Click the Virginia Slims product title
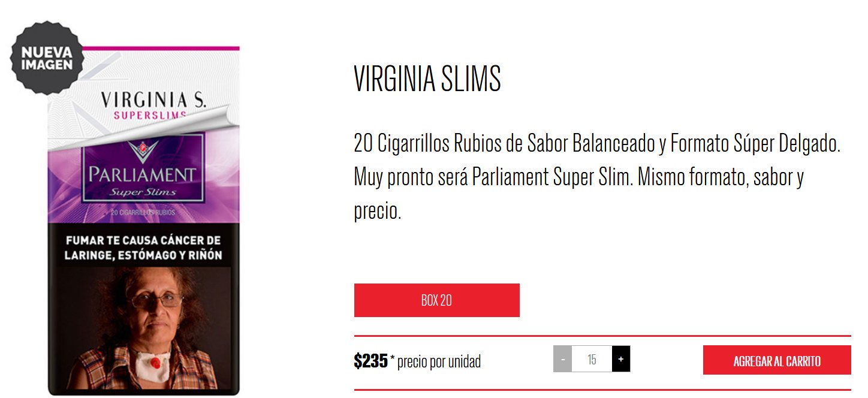 point(427,79)
